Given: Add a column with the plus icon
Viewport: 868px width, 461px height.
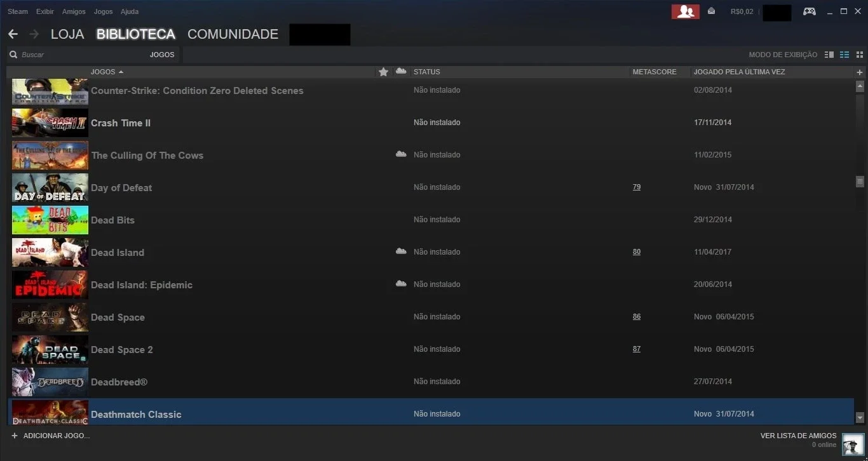Looking at the screenshot, I should point(860,72).
